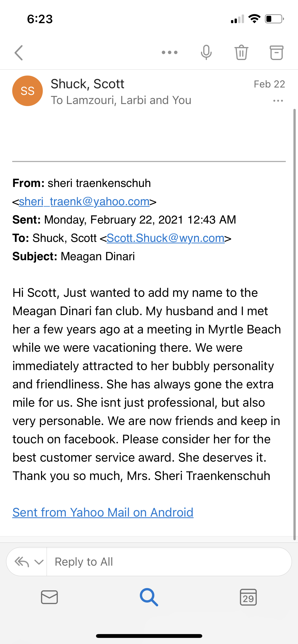Viewport: 298px width, 644px height.
Task: Open the Scott.Shuck@wyn.com email link
Action: tap(166, 238)
